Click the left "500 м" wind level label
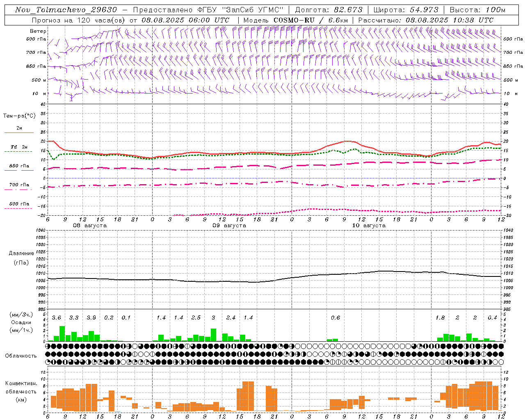The height and width of the screenshot is (420, 525). click(x=39, y=80)
